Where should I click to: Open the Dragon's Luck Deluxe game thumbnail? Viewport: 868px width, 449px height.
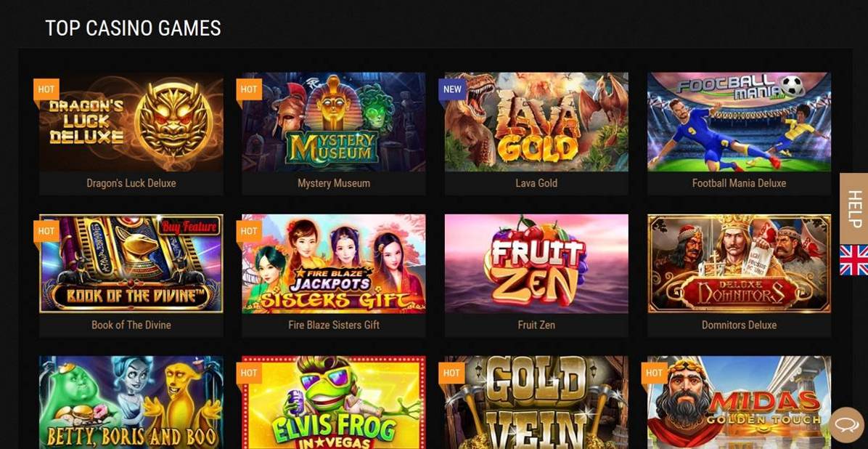click(x=131, y=122)
